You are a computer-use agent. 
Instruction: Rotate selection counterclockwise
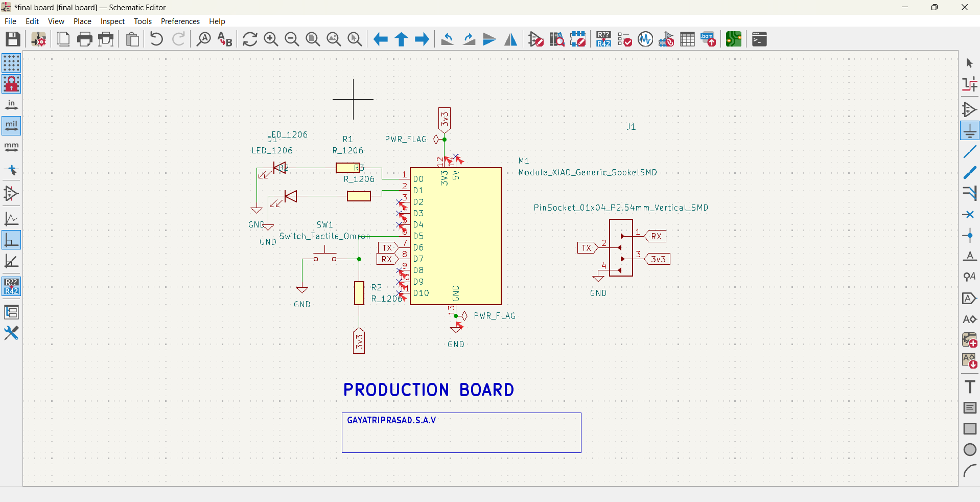pyautogui.click(x=448, y=39)
